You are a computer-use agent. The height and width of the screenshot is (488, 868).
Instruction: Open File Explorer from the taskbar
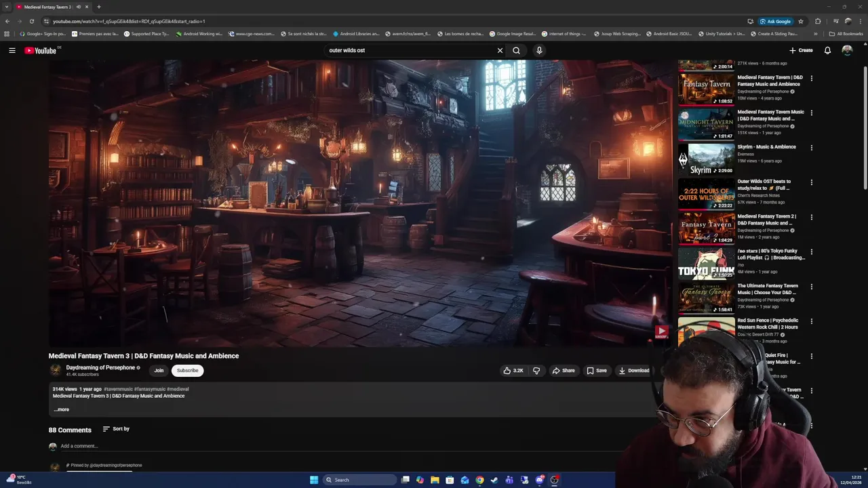tap(435, 480)
